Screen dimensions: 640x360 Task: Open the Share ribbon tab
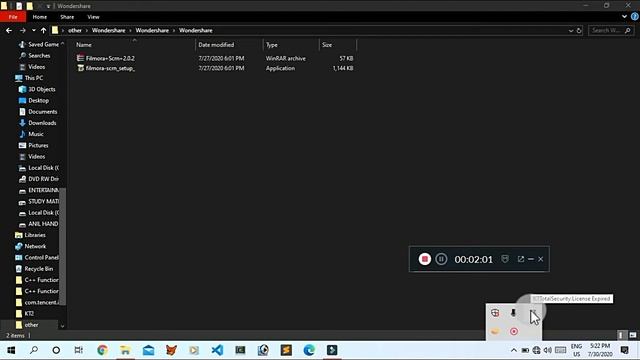point(67,17)
